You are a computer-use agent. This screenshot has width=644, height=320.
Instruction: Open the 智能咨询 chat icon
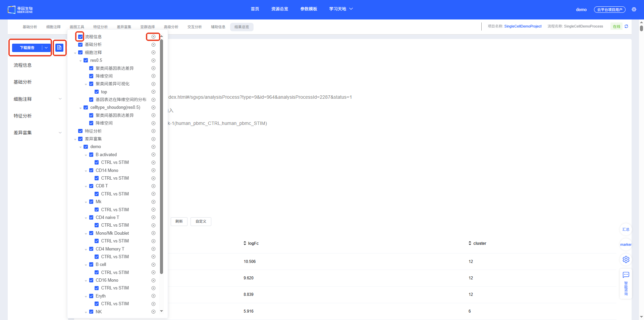tap(626, 275)
